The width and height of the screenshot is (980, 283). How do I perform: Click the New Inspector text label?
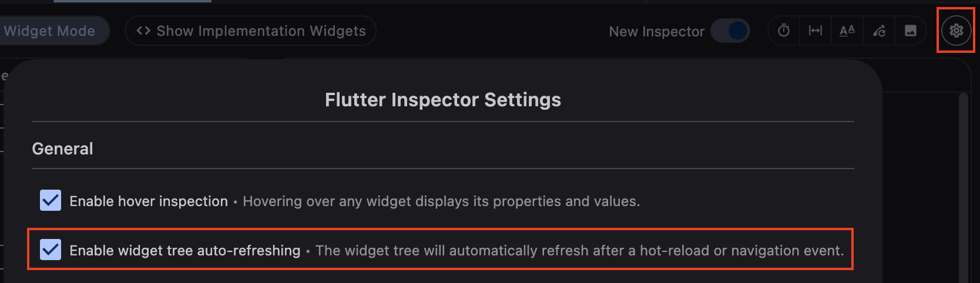click(656, 32)
